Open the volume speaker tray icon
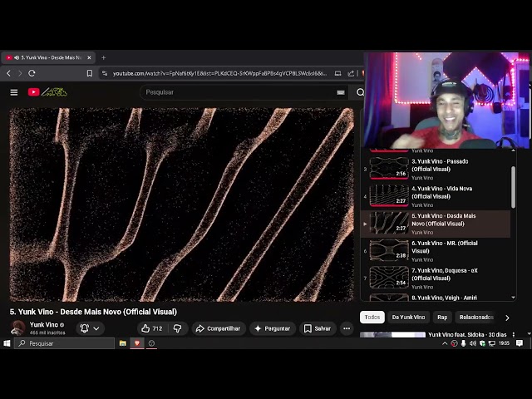This screenshot has width=532, height=399. [473, 343]
